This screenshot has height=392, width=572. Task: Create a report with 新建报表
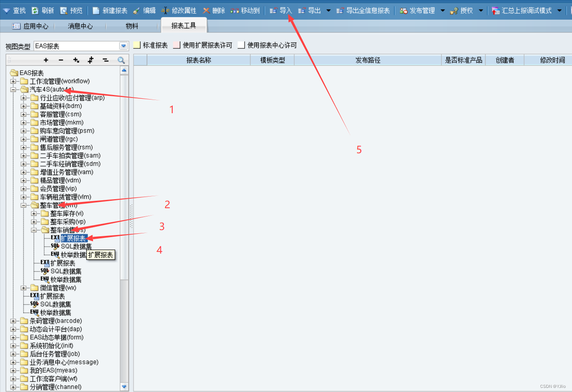click(110, 11)
